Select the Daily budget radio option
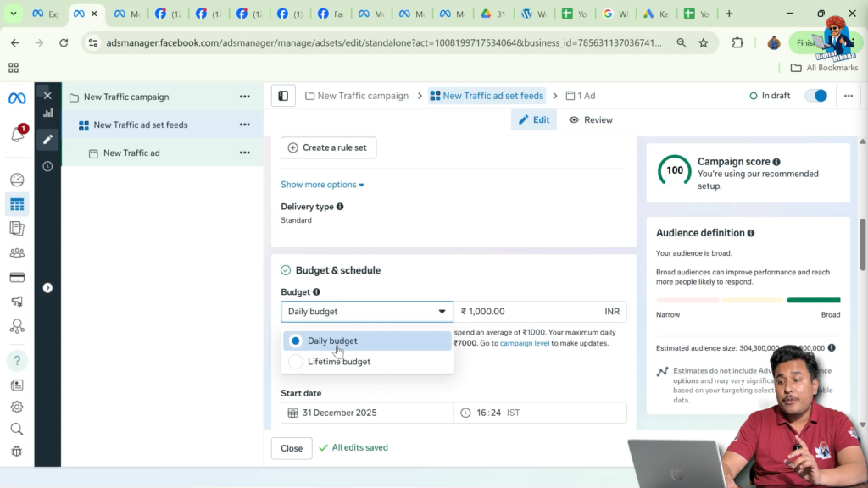Screen dimensions: 868x488 (296, 341)
